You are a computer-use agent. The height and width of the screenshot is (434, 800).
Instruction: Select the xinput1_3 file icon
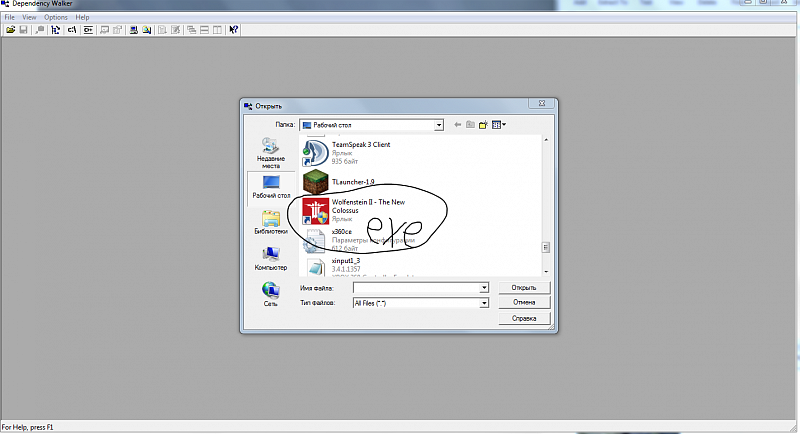tap(315, 268)
